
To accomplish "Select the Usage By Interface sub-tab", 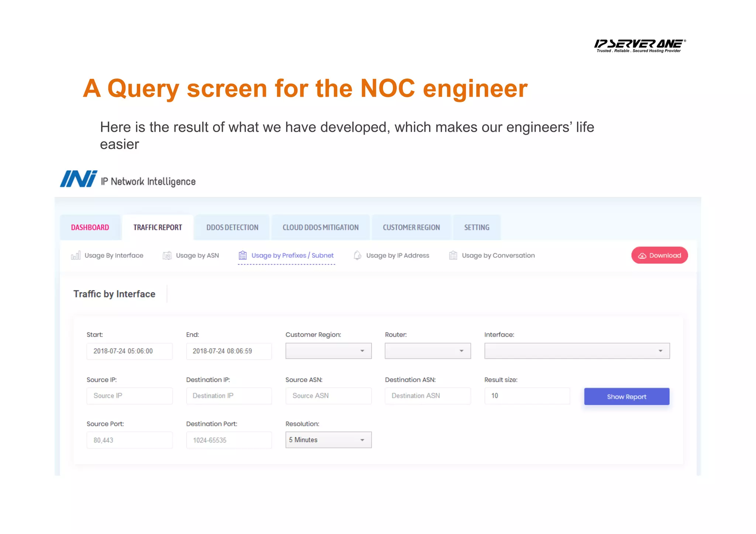I will (107, 255).
